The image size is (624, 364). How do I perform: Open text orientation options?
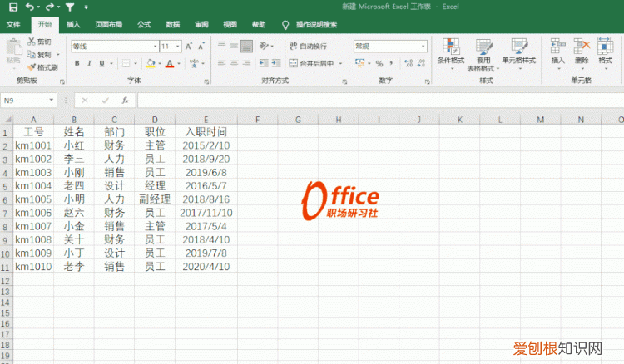[x=265, y=46]
